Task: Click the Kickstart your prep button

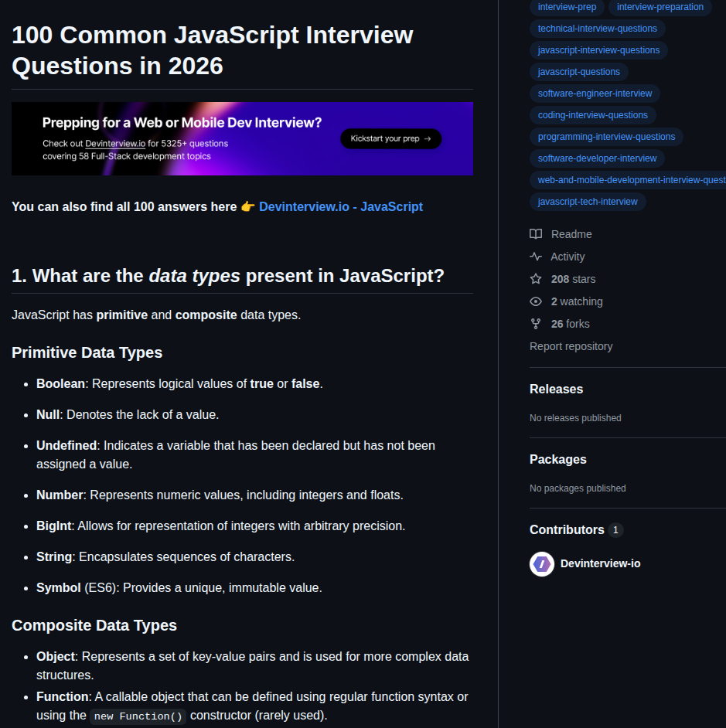Action: pyautogui.click(x=390, y=139)
